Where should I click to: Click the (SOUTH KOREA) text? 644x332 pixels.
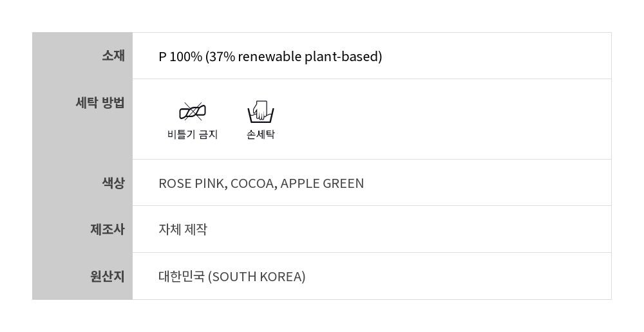point(257,277)
